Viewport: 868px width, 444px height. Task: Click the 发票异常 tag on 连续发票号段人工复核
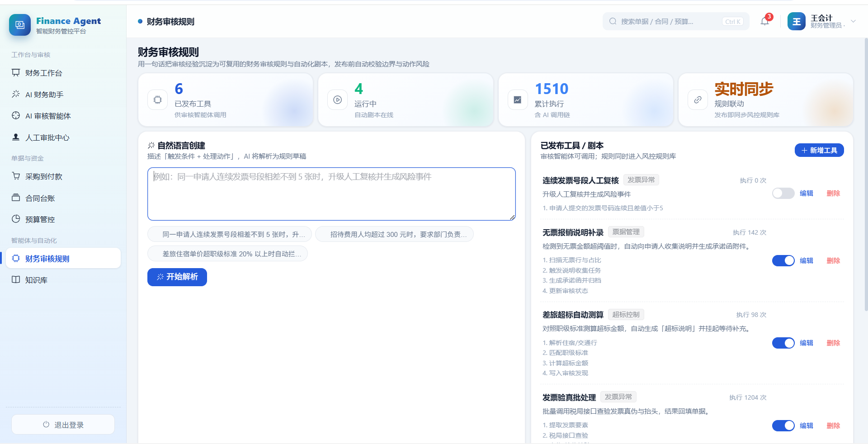641,180
